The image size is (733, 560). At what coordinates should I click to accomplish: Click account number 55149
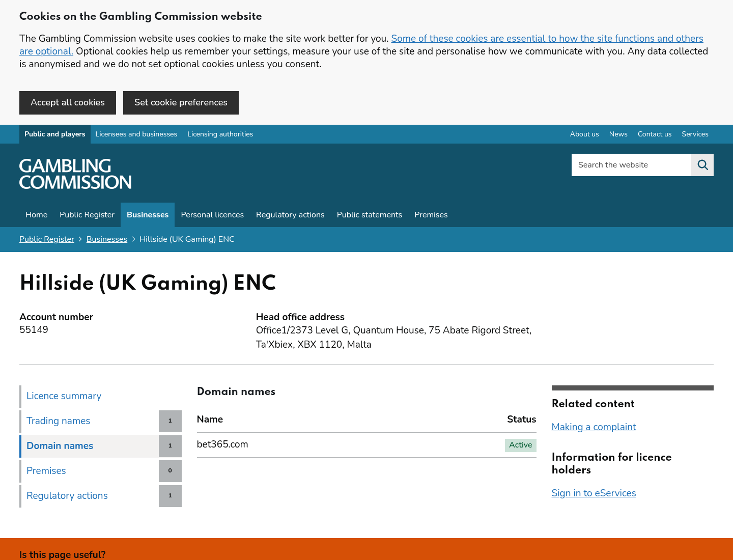tap(34, 330)
